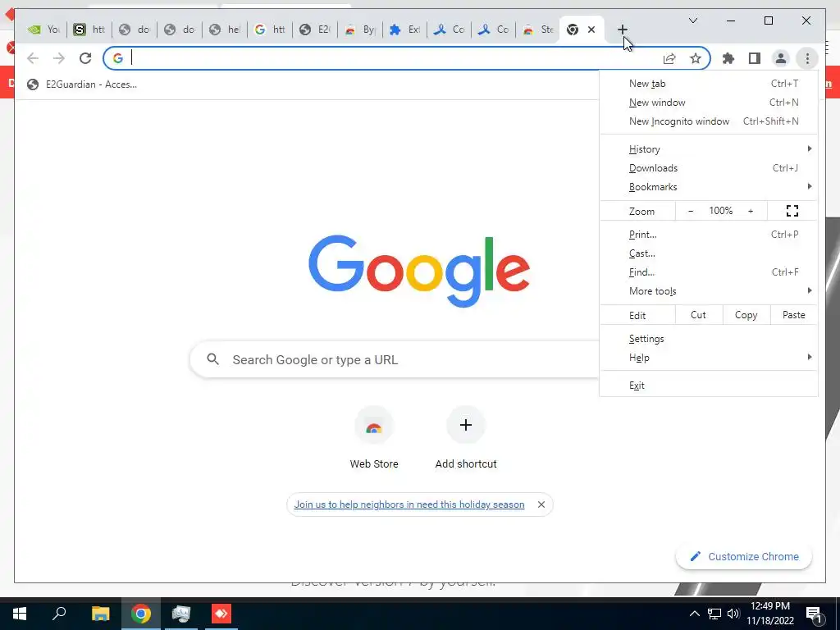Viewport: 840px width, 630px height.
Task: Choose Find... from the menu
Action: coord(708,272)
